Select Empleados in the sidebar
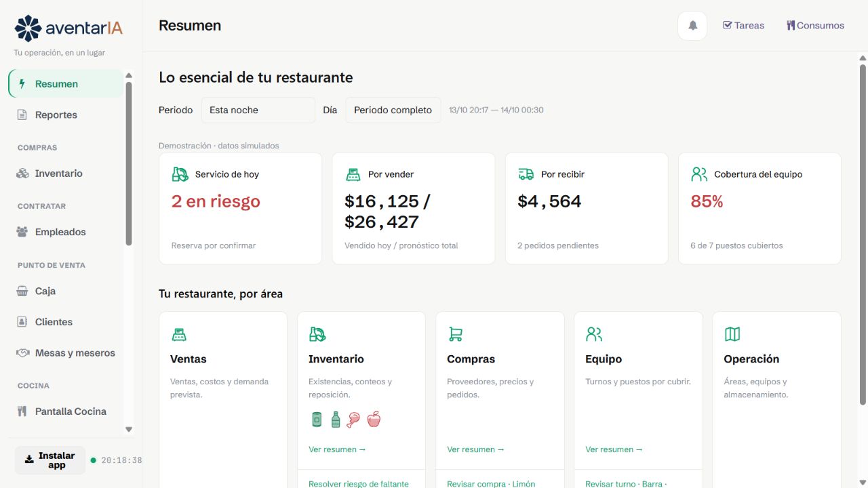The image size is (868, 488). (66, 232)
